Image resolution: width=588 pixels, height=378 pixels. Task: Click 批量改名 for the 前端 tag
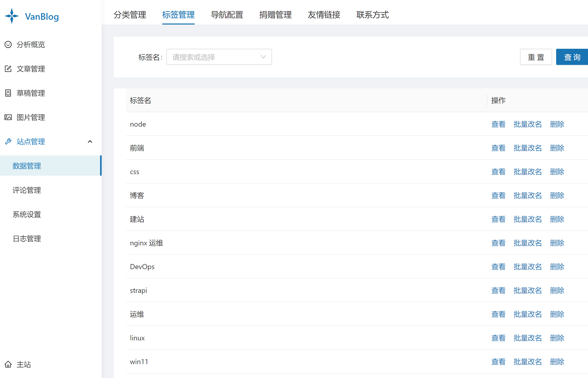[x=528, y=148]
